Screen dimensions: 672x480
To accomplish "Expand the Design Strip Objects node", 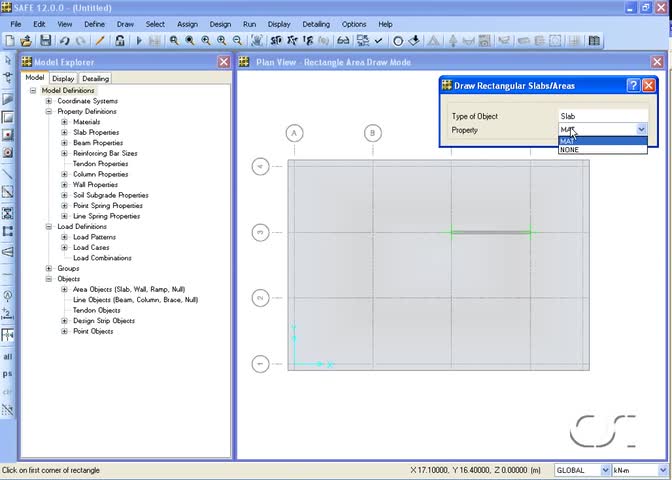I will (x=64, y=321).
